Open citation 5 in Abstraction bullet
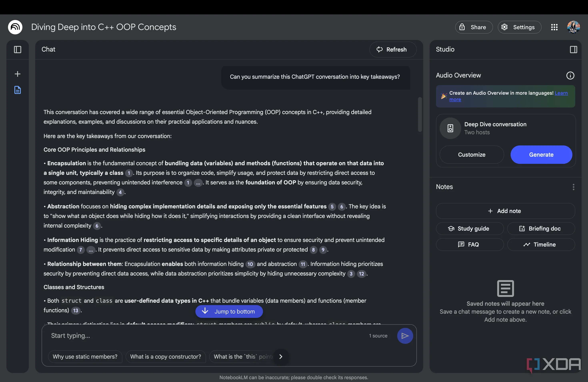Image resolution: width=588 pixels, height=382 pixels. pyautogui.click(x=332, y=206)
